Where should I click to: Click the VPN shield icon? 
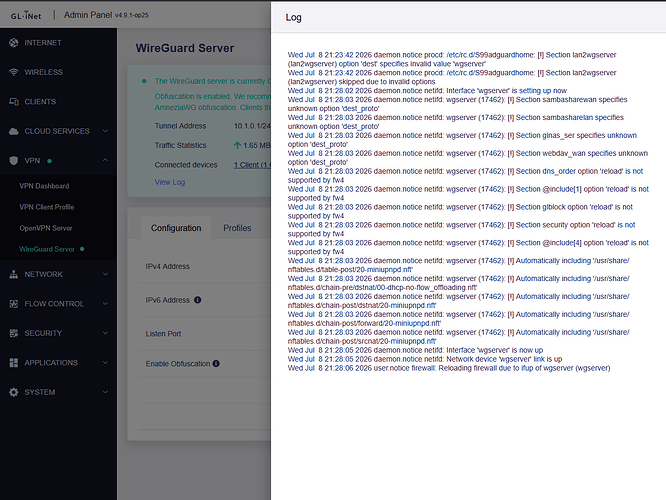tap(14, 161)
